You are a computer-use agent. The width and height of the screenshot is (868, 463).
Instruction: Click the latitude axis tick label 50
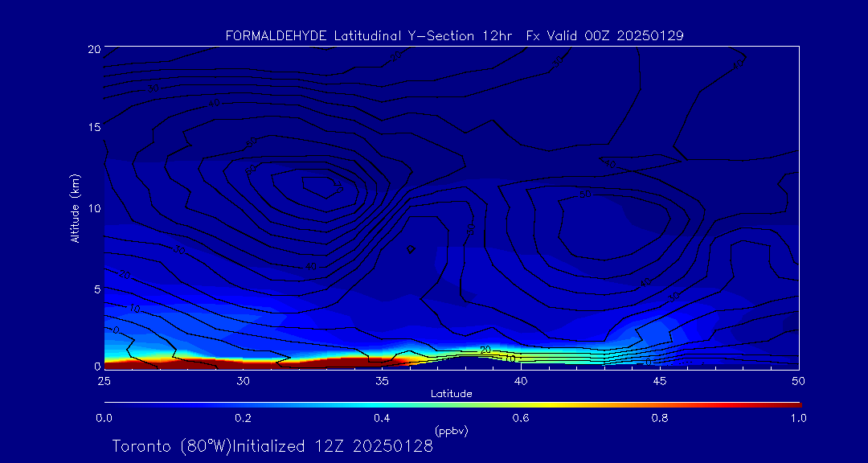[x=799, y=381]
